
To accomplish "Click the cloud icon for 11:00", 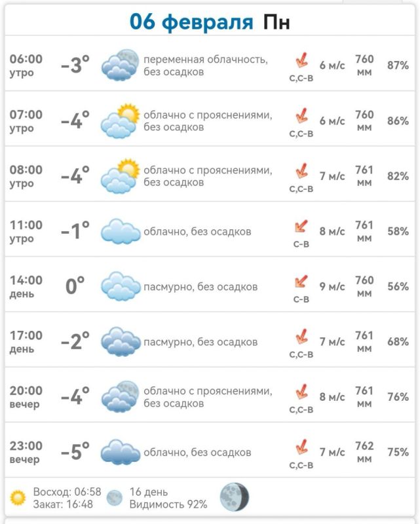I will pos(121,231).
